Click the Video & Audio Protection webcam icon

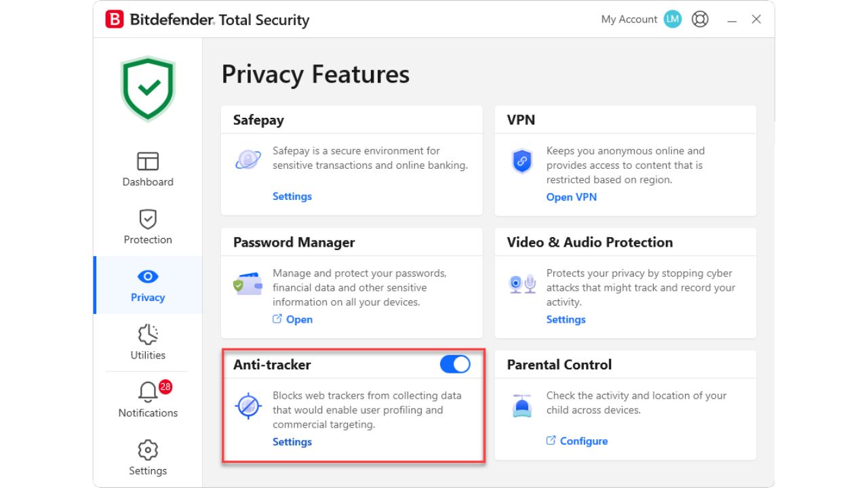click(x=521, y=283)
